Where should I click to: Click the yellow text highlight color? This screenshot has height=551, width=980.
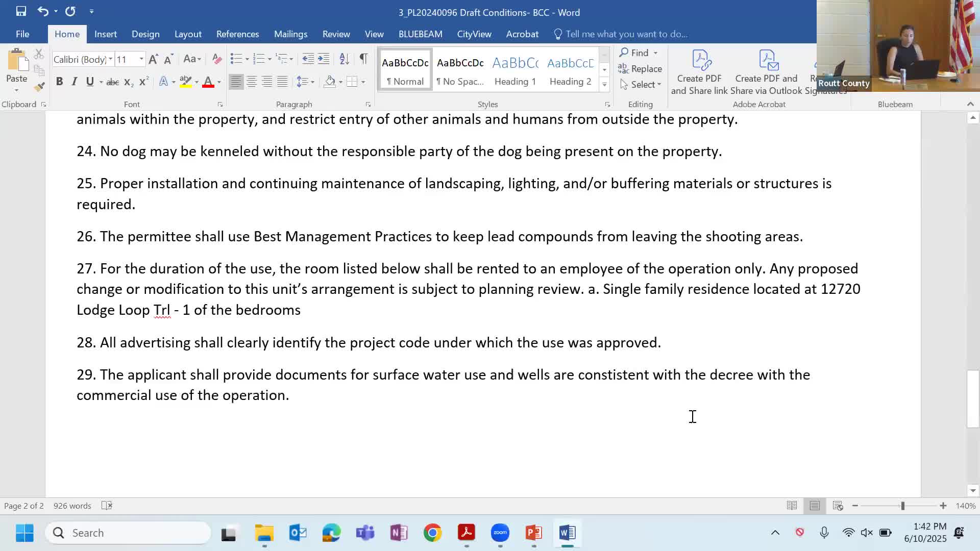tap(185, 82)
